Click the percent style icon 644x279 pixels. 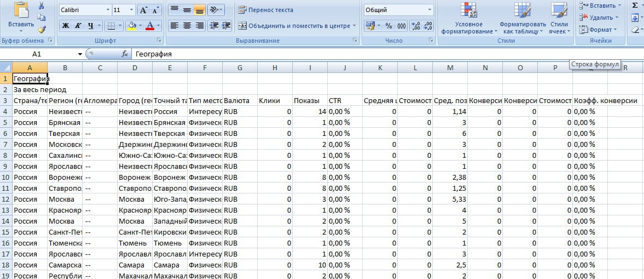pos(388,26)
